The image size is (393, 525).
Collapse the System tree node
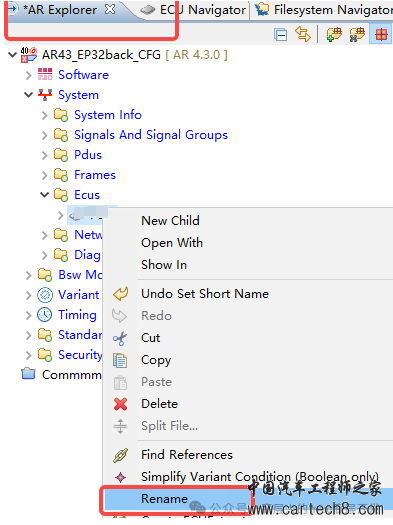pyautogui.click(x=28, y=95)
